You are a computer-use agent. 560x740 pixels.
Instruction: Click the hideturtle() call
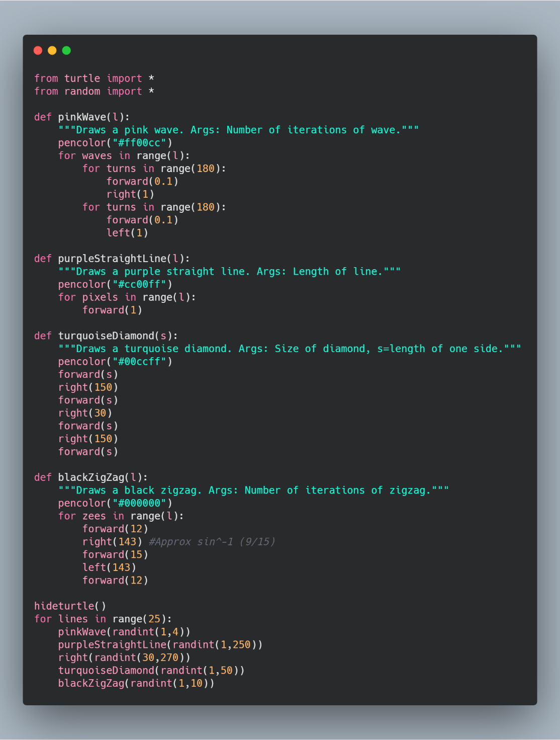70,606
